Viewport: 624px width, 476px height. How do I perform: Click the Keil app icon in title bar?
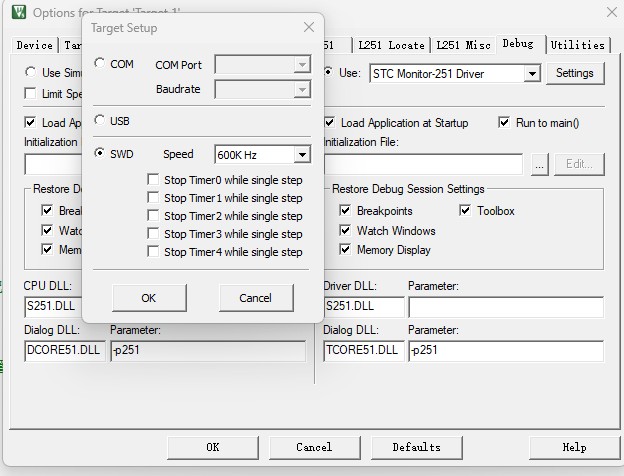pyautogui.click(x=17, y=13)
